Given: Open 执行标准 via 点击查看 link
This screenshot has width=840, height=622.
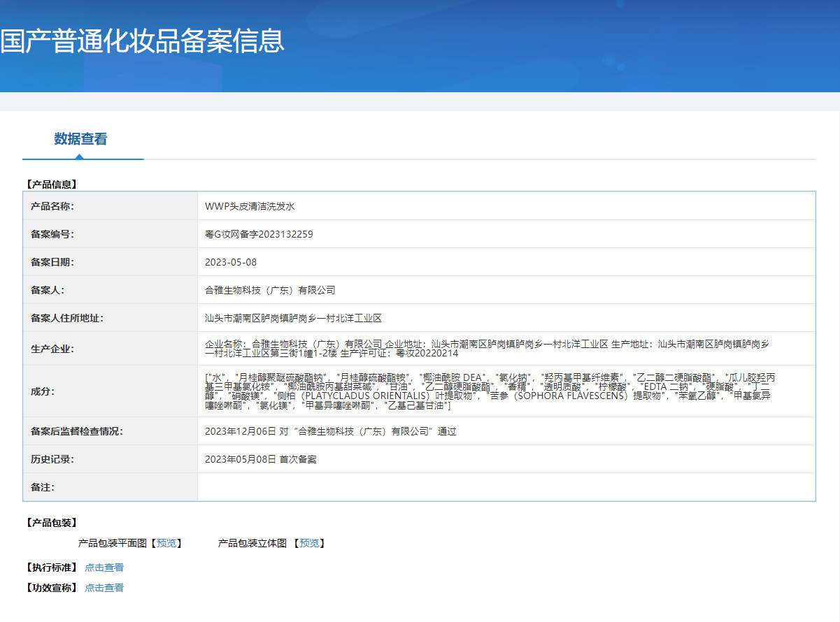Looking at the screenshot, I should point(104,567).
